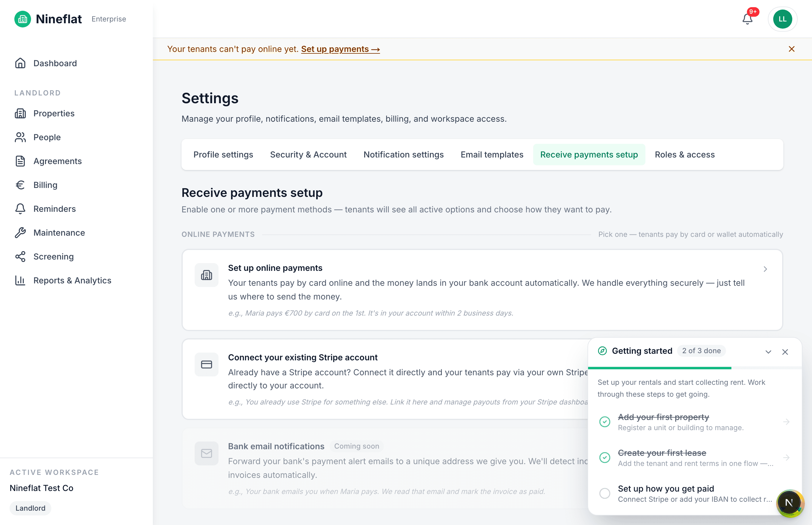Open Notification settings tab
The image size is (812, 525).
click(403, 155)
